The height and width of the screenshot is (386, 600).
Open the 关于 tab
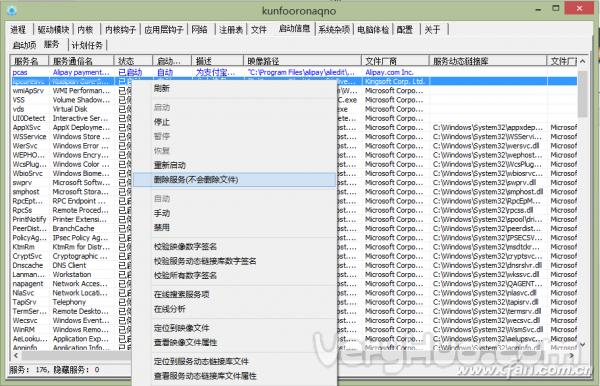pos(432,29)
